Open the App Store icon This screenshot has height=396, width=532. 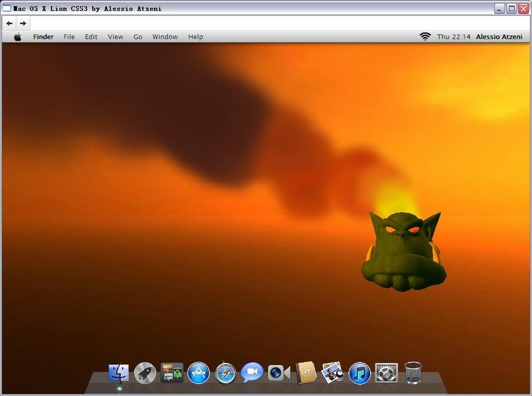point(198,372)
